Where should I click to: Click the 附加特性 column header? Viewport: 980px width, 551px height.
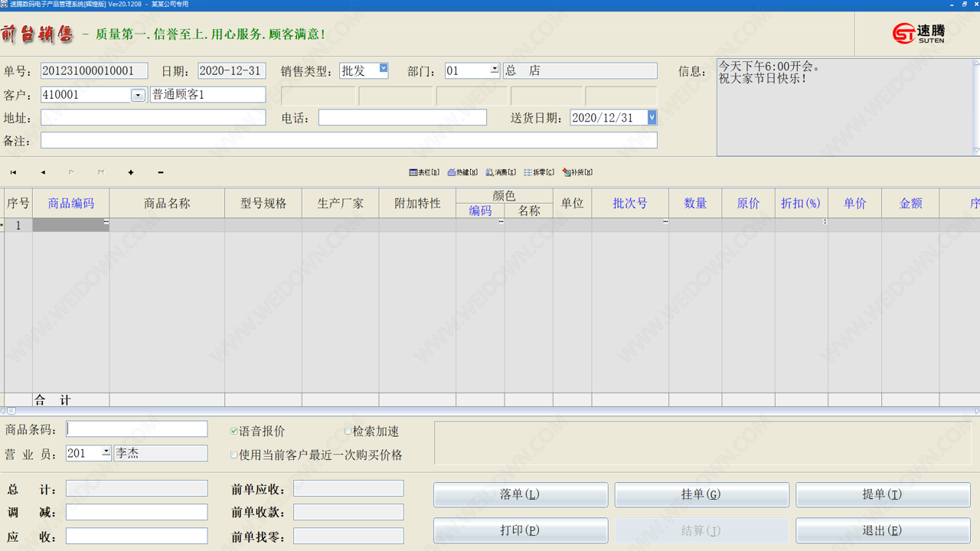tap(417, 204)
